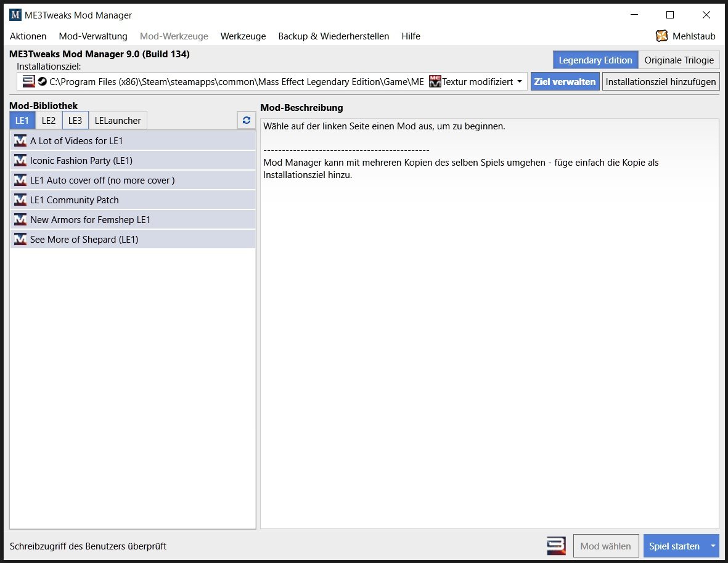
Task: Click the Steam icon in the installation target box
Action: point(43,82)
